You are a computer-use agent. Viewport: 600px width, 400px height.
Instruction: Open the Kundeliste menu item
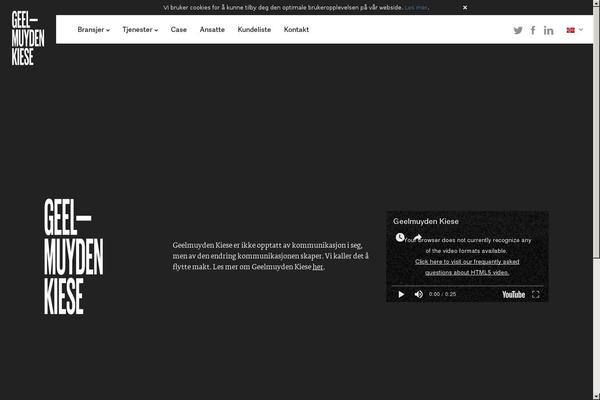coord(254,29)
